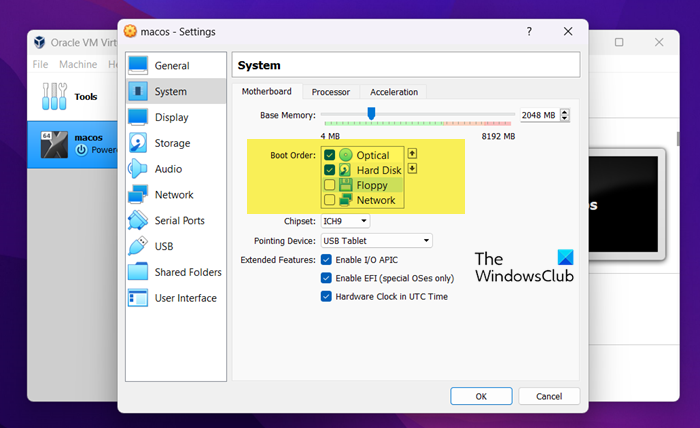Screen dimensions: 700x428
Task: Select the General settings icon
Action: point(138,65)
